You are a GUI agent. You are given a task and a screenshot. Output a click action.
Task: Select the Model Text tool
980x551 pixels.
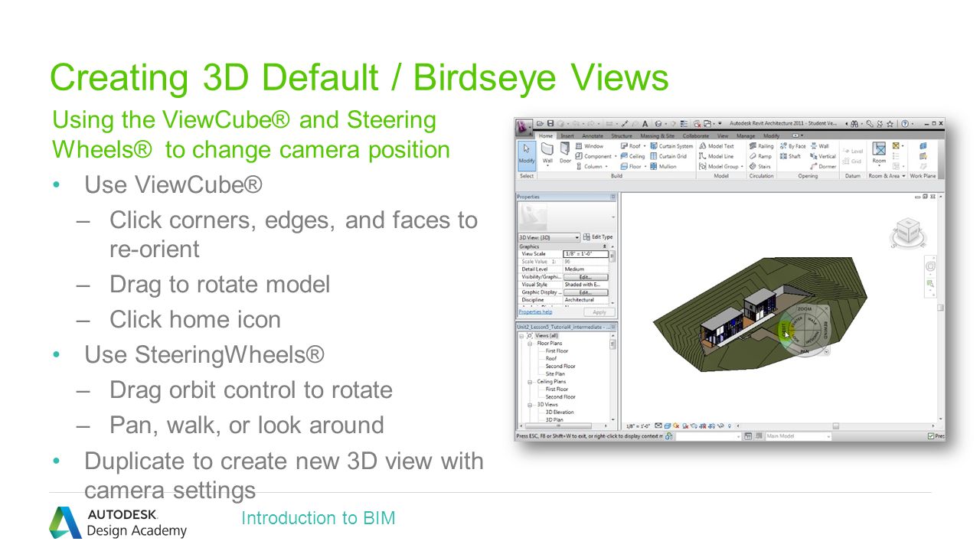pos(717,146)
